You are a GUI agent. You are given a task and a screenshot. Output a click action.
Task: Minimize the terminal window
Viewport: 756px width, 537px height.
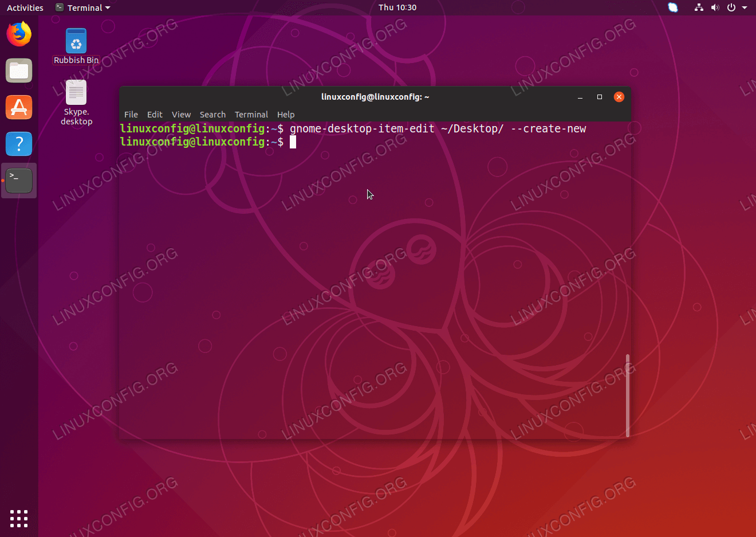(x=580, y=97)
